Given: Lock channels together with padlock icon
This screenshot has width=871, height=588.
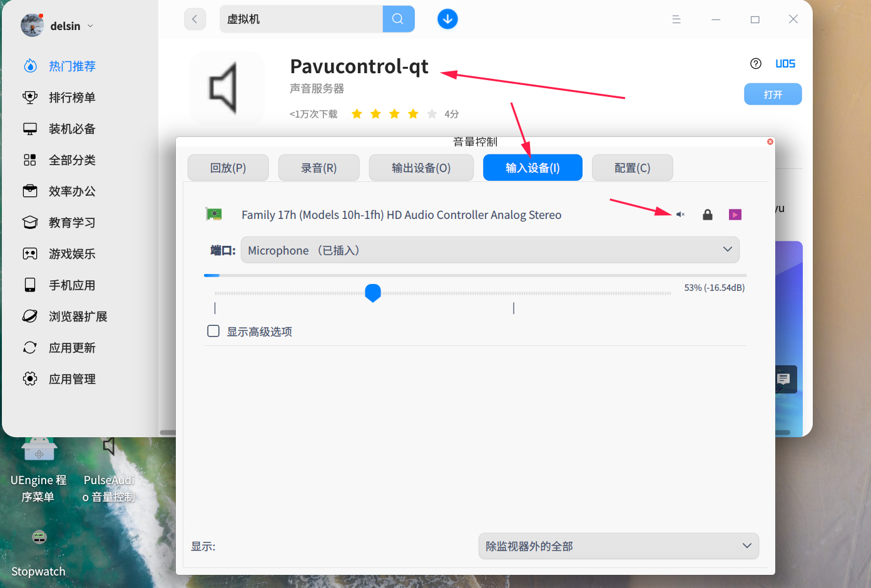Looking at the screenshot, I should pos(707,214).
